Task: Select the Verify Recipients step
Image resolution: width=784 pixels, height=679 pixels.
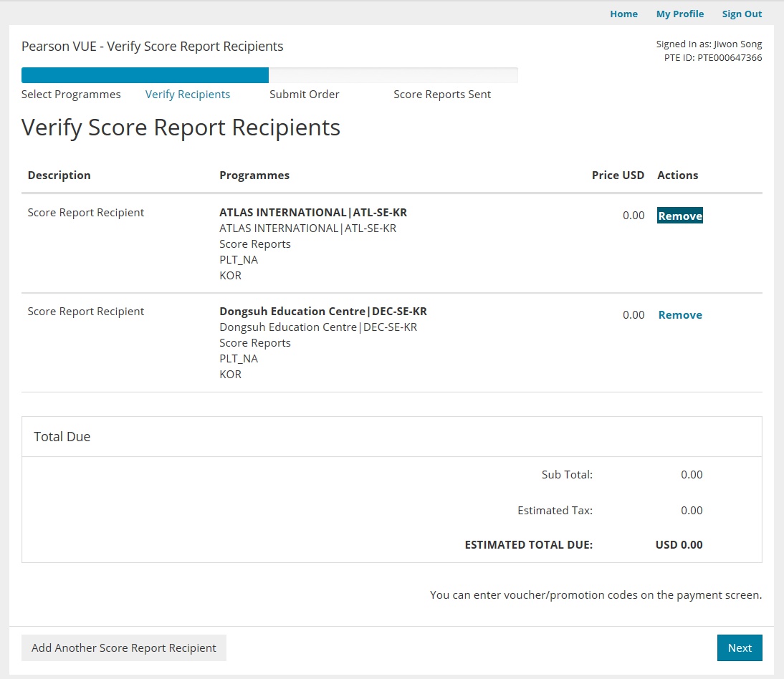Action: [x=188, y=95]
